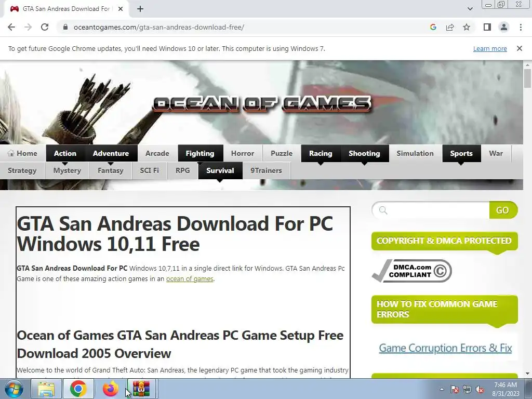Expand the Adventure category menu
532x399 pixels.
111,153
